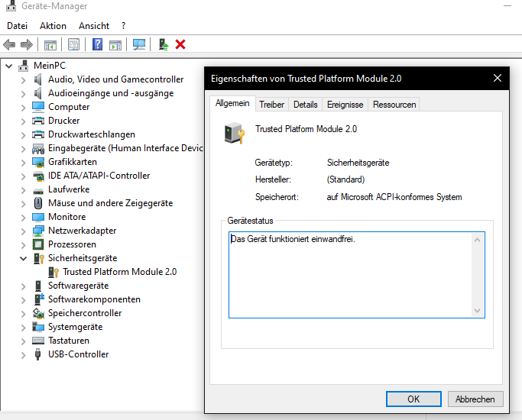Expand the Computer category

point(23,108)
